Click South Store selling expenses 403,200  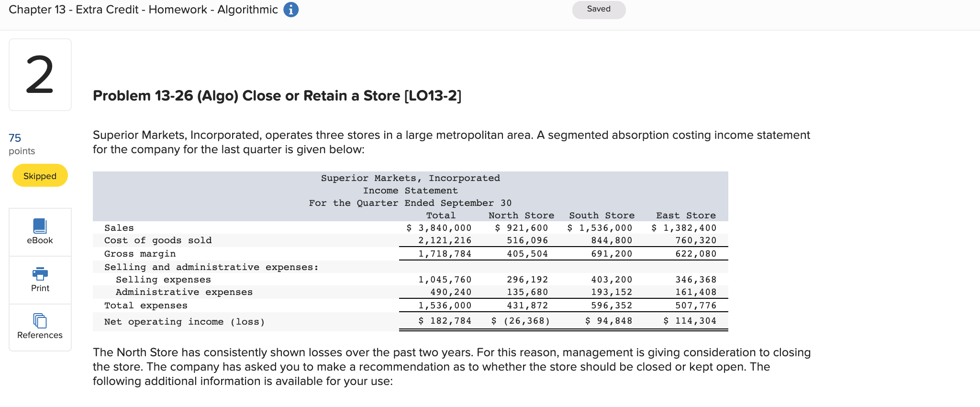tap(612, 280)
